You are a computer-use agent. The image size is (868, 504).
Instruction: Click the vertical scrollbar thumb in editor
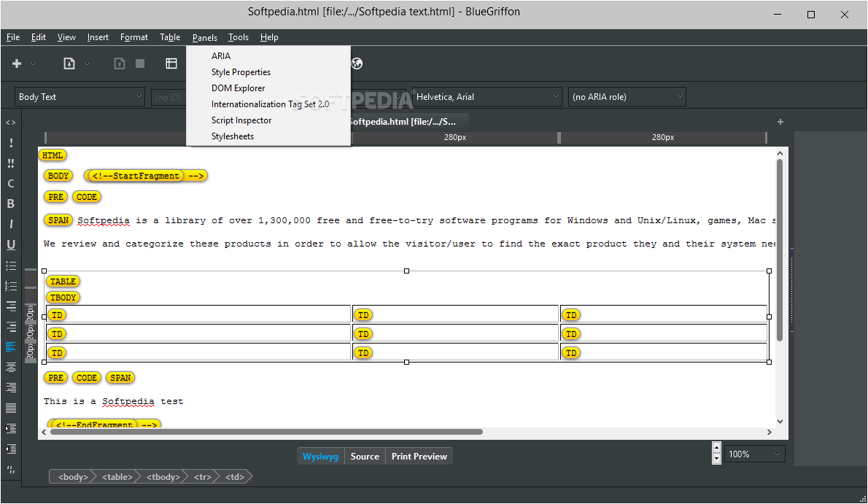780,250
